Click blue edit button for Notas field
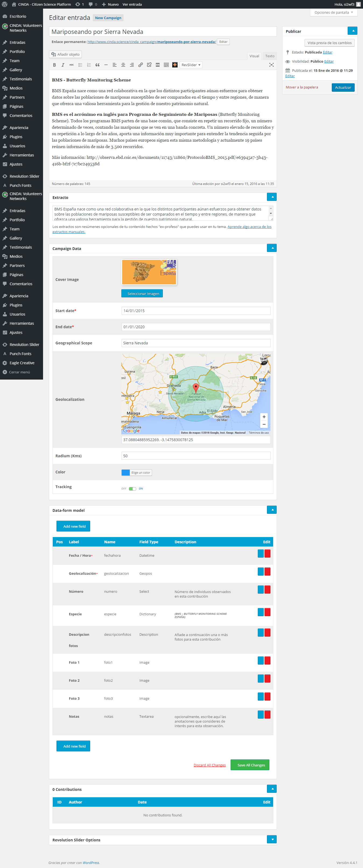This screenshot has height=868, width=363. click(x=260, y=715)
